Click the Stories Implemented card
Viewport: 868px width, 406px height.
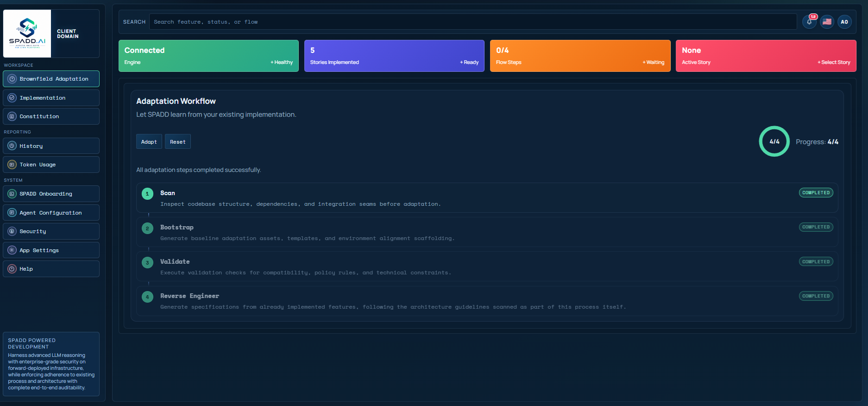click(x=394, y=56)
